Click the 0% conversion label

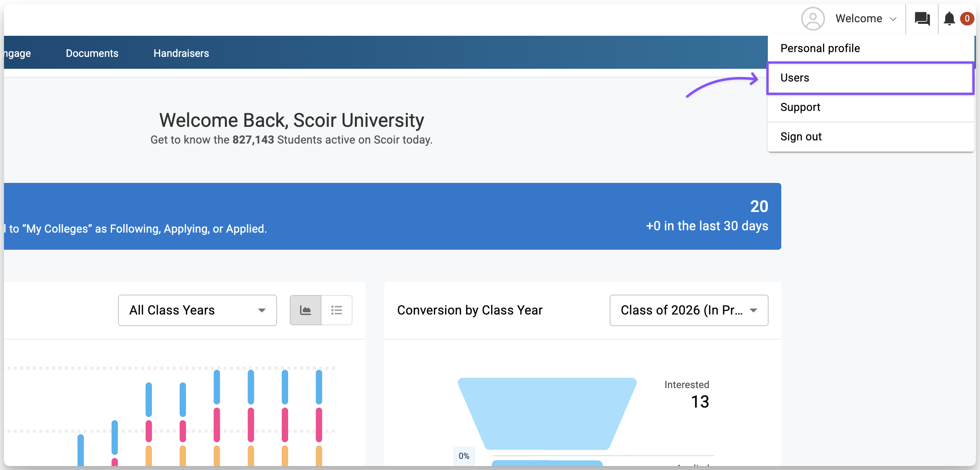pos(464,456)
